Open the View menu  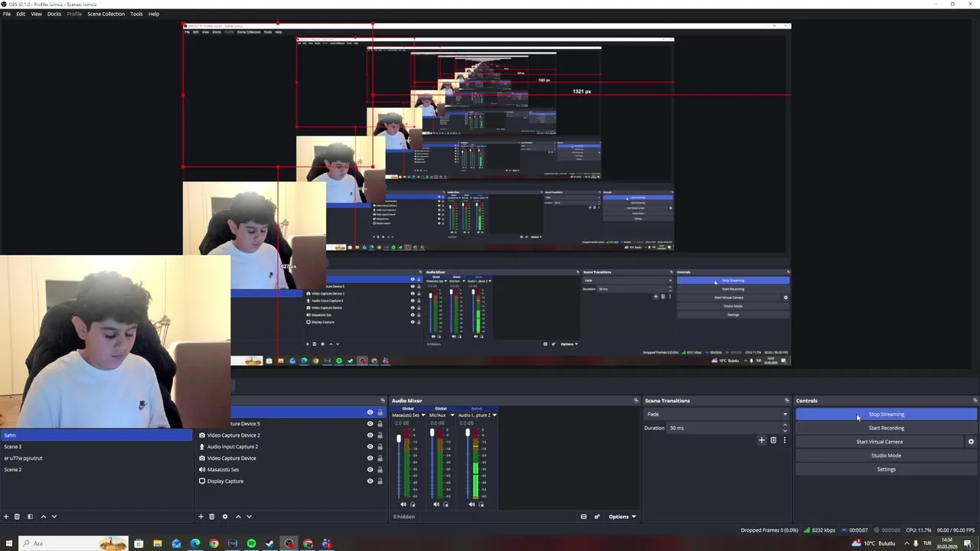click(36, 14)
